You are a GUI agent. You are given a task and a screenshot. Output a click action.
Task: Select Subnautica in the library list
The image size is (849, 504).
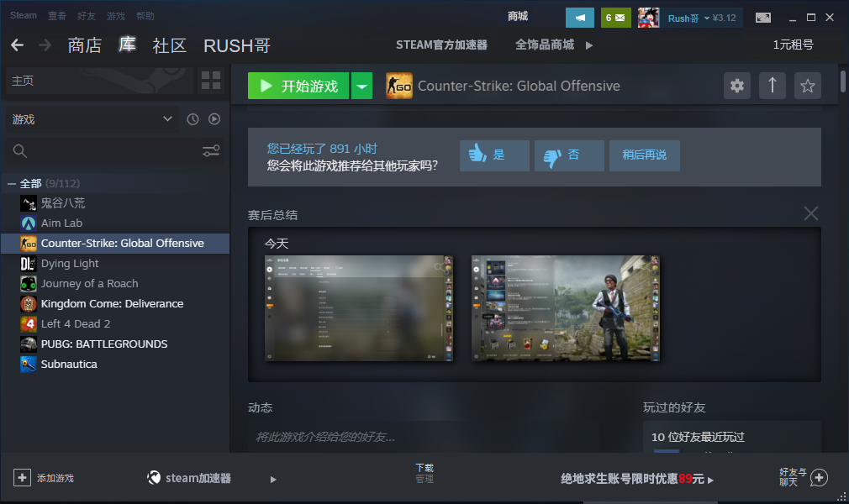pos(115,364)
